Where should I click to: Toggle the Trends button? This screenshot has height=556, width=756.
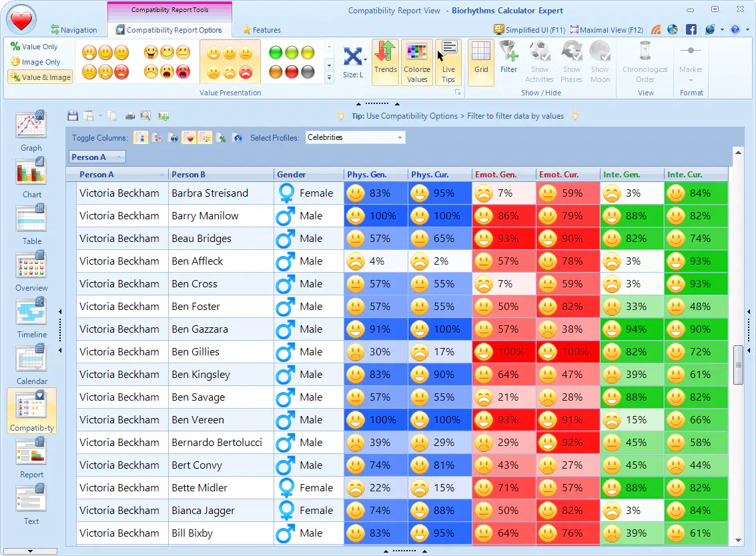tap(385, 62)
